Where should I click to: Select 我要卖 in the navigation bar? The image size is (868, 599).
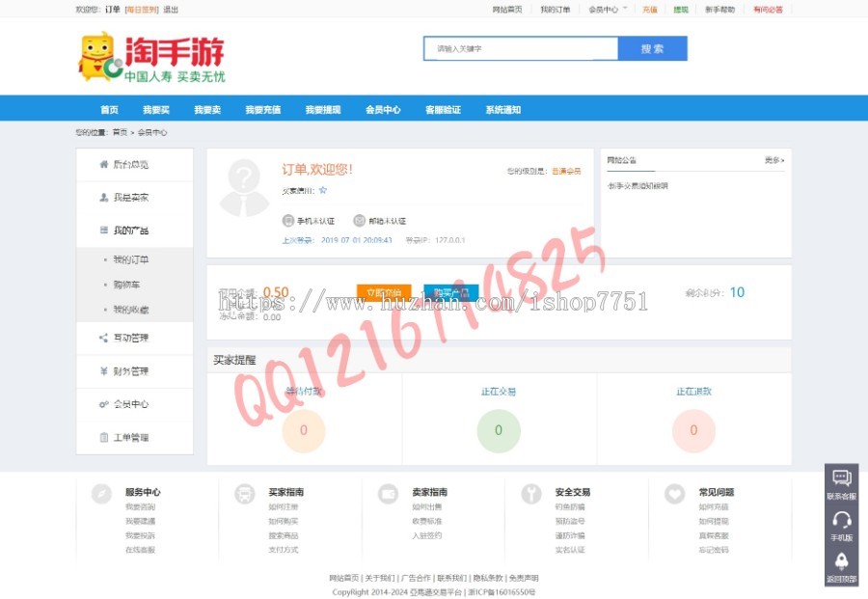[207, 110]
